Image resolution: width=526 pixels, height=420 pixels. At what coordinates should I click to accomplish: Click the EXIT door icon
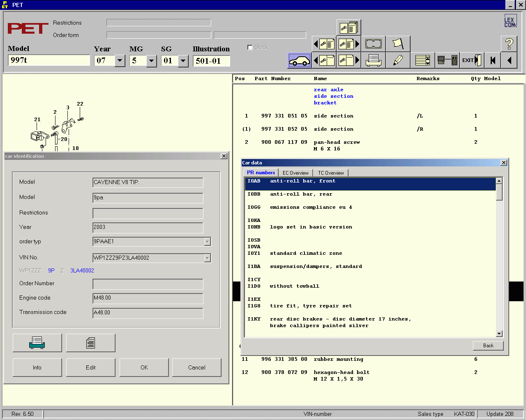coord(472,60)
